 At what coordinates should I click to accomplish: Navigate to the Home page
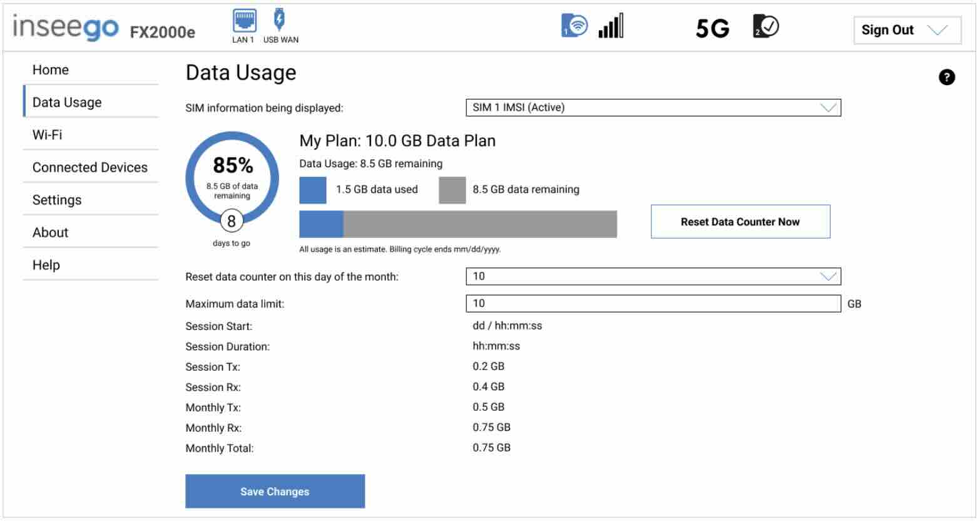pyautogui.click(x=51, y=70)
